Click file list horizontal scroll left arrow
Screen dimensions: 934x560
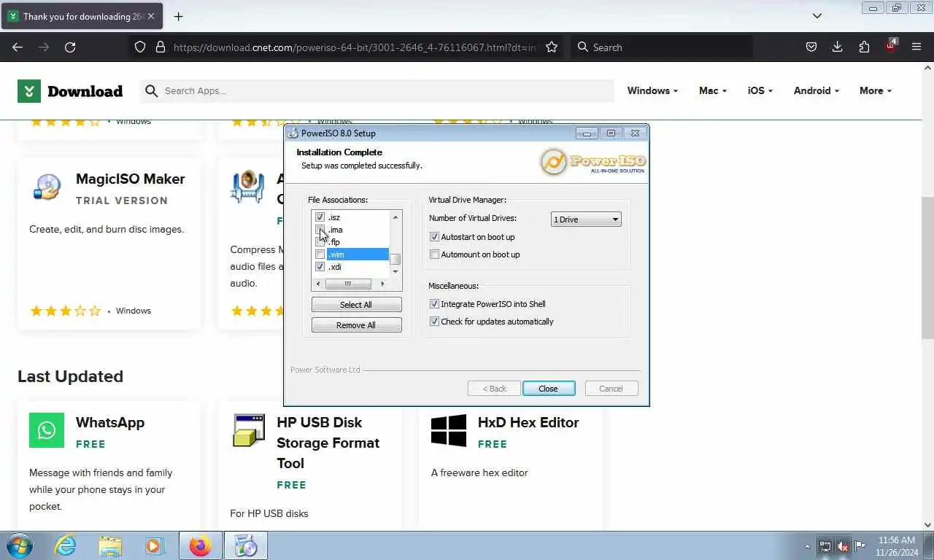318,284
